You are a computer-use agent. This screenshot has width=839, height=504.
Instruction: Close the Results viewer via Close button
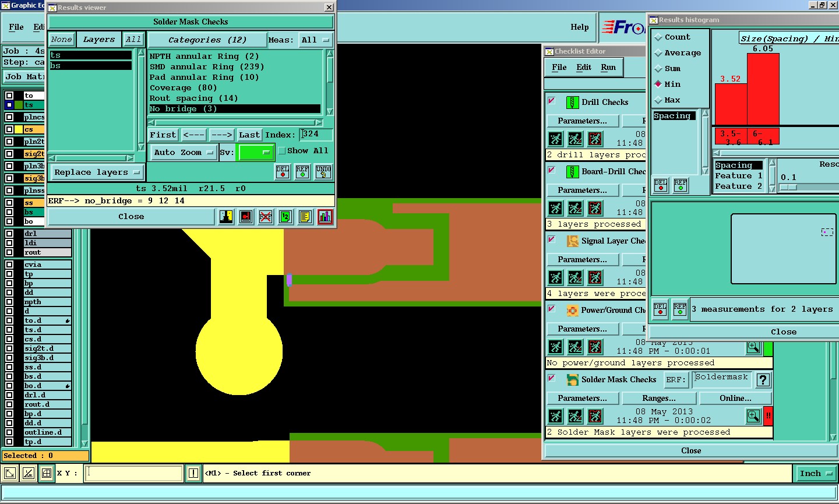[x=131, y=217]
